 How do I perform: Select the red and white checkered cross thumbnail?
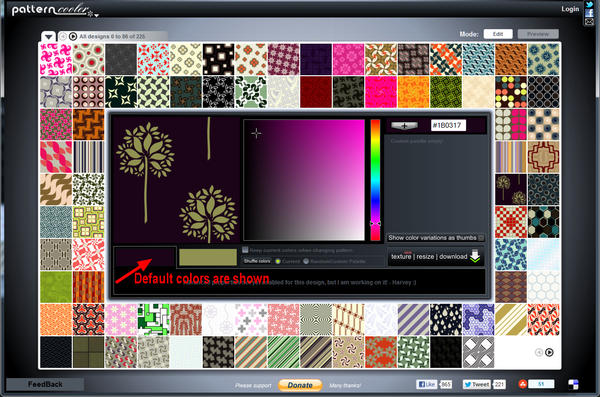point(511,222)
